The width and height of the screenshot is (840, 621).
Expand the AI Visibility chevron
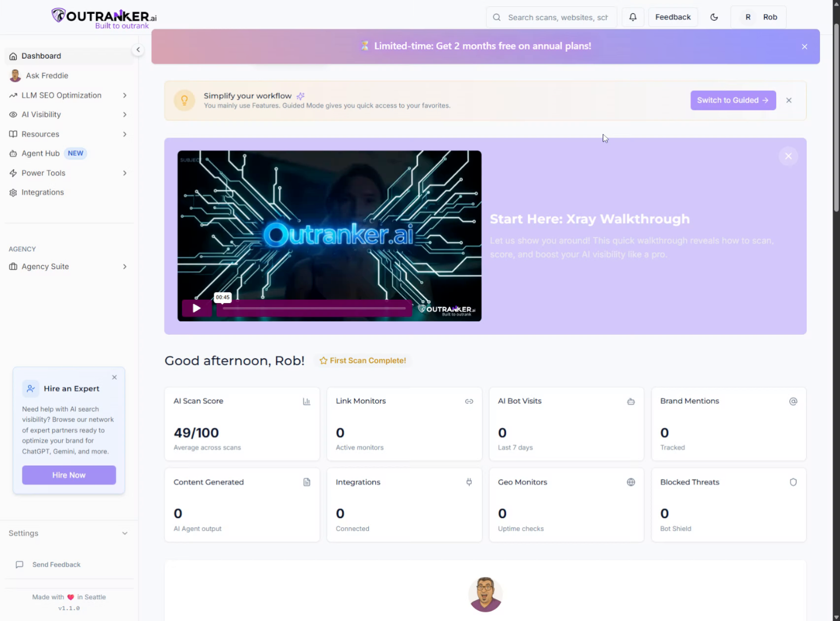coord(125,114)
